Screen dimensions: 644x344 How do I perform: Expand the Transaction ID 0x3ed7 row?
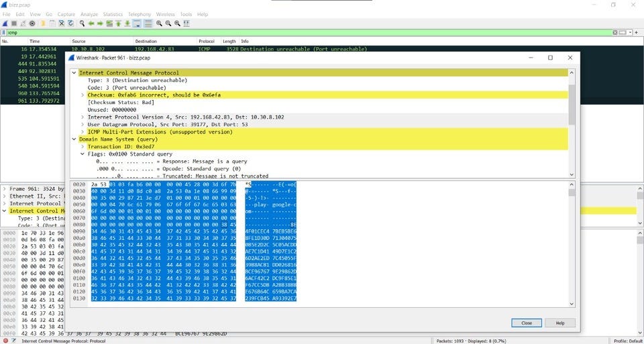click(x=83, y=147)
